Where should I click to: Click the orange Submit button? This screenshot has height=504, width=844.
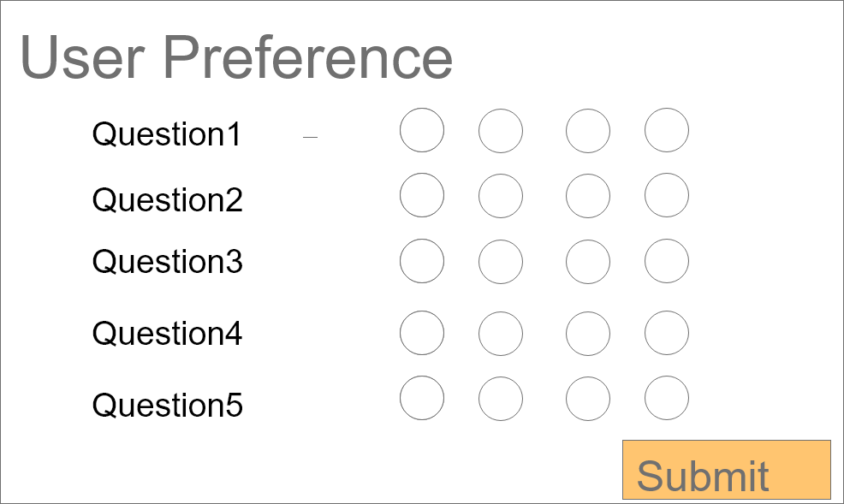click(726, 470)
